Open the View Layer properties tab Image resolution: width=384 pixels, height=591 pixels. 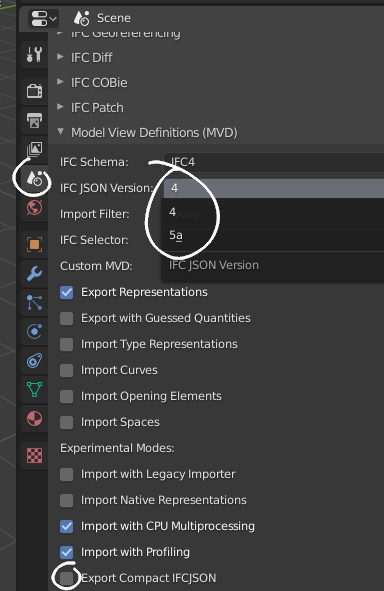(x=34, y=149)
